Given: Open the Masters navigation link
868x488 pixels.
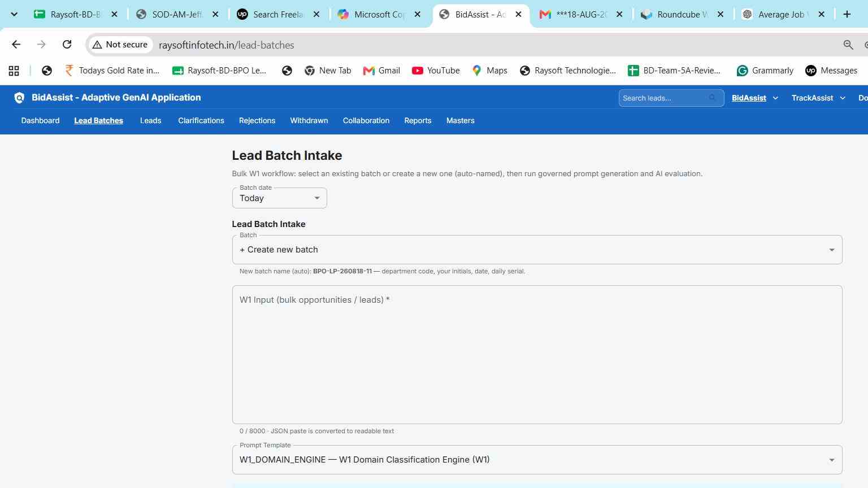Looking at the screenshot, I should (460, 121).
